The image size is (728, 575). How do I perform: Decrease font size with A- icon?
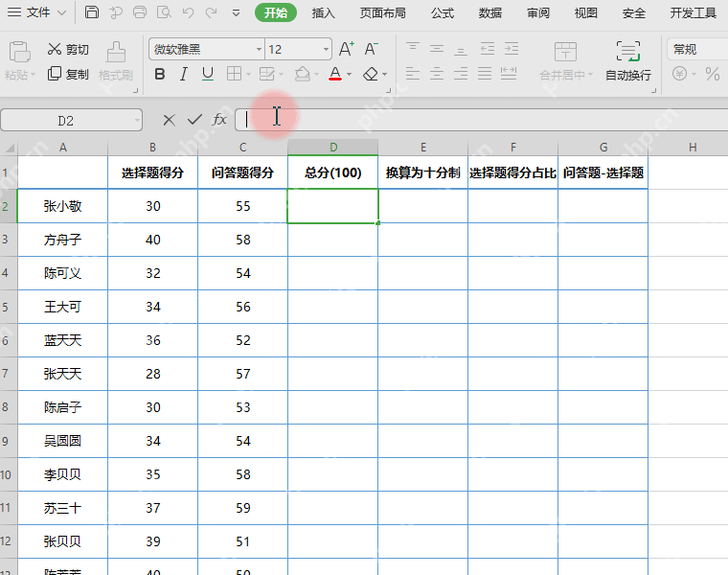point(371,49)
